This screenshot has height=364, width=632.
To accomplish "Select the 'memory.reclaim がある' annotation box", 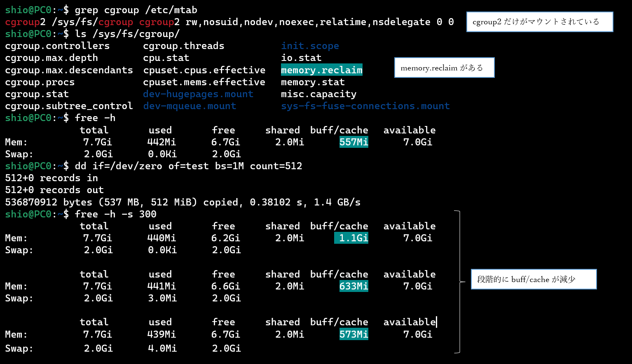I will (x=444, y=68).
